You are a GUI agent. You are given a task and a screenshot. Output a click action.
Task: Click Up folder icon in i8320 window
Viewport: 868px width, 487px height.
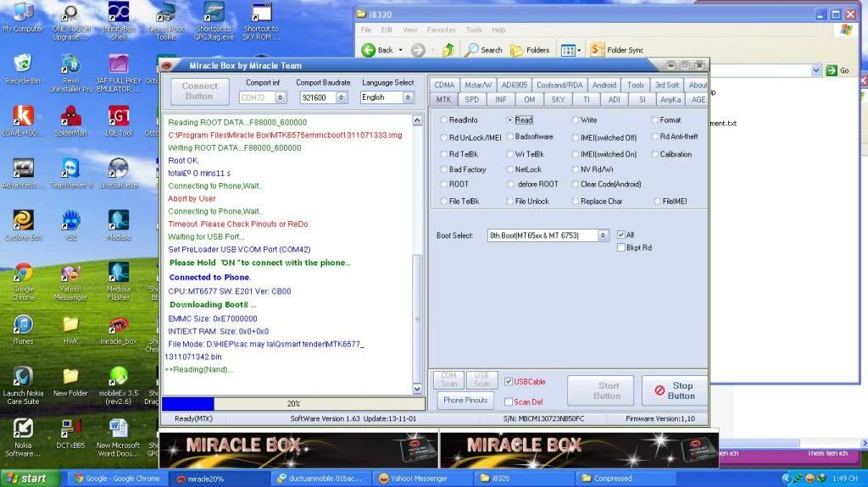pyautogui.click(x=448, y=50)
